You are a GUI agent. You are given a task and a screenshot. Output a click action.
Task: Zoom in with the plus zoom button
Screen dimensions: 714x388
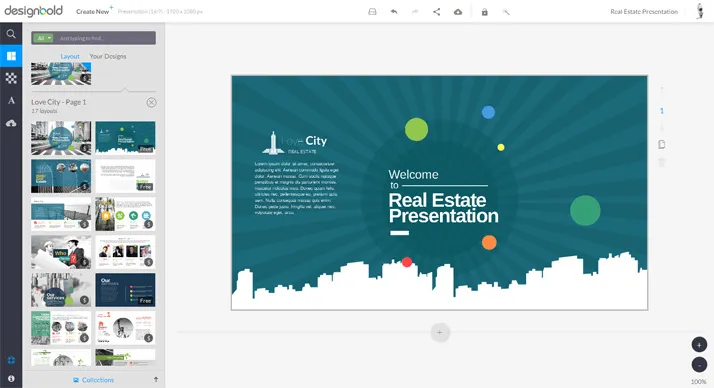[x=699, y=345]
